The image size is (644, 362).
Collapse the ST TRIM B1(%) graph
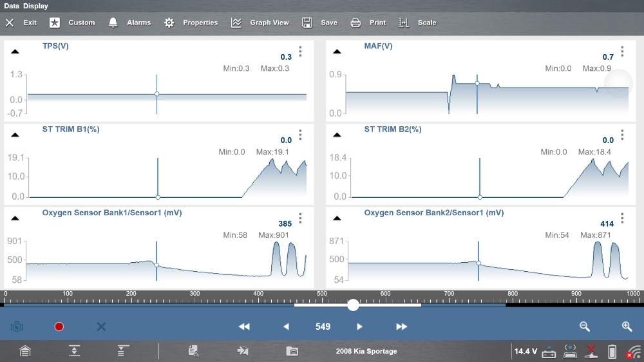pyautogui.click(x=15, y=135)
